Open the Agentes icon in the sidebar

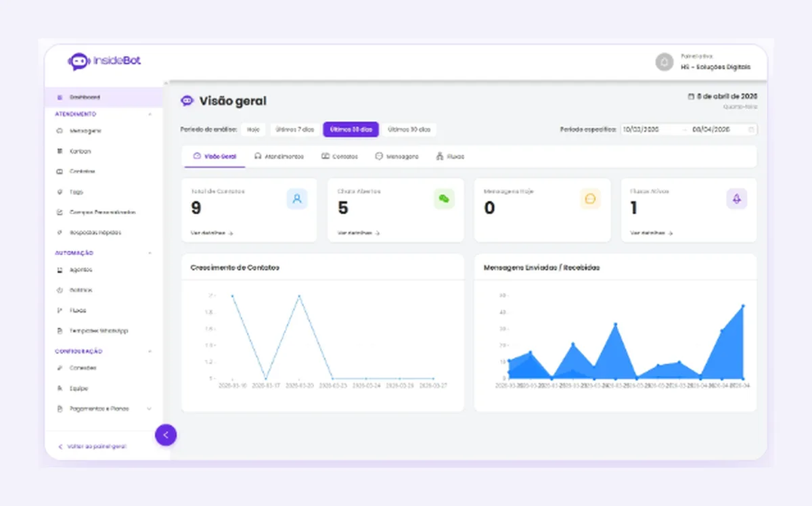click(x=60, y=270)
